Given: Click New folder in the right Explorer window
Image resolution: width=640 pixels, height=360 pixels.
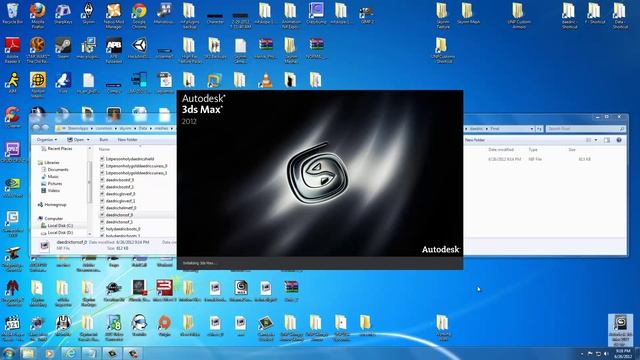Looking at the screenshot, I should coord(475,140).
